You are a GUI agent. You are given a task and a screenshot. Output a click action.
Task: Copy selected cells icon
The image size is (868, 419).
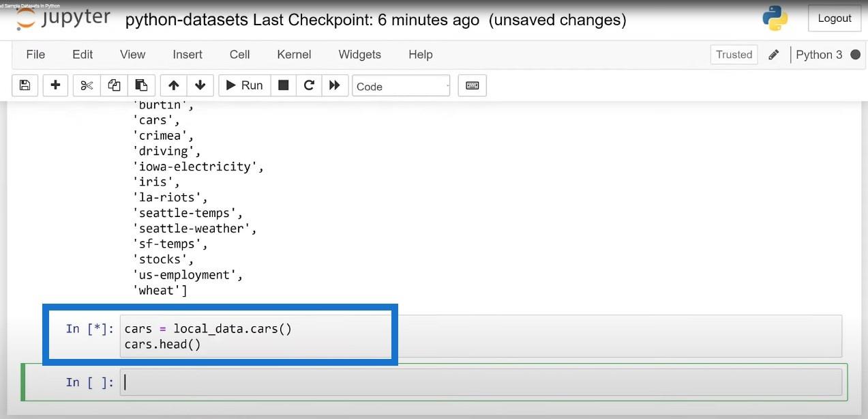[x=114, y=85]
